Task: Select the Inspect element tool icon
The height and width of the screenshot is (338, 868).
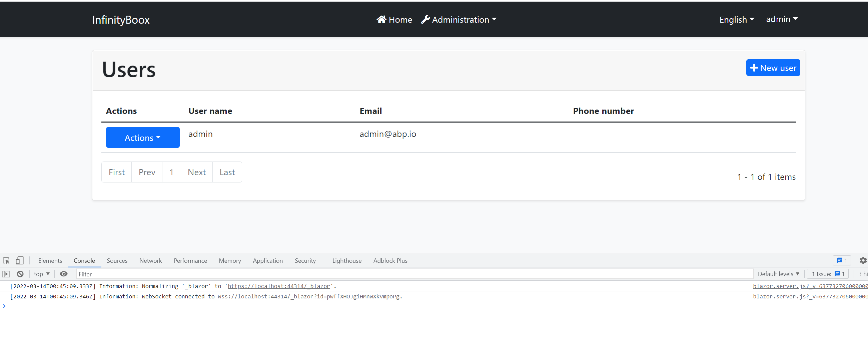Action: coord(6,260)
